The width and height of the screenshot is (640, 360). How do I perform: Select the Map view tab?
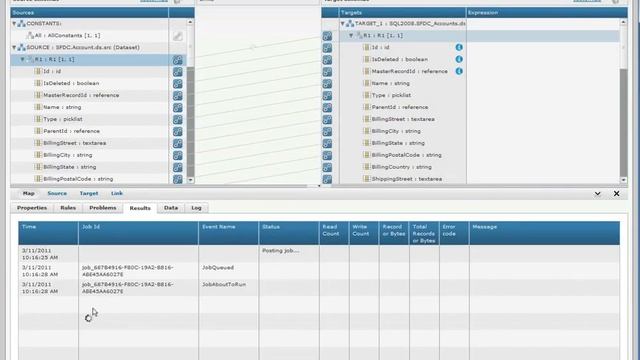coord(29,193)
